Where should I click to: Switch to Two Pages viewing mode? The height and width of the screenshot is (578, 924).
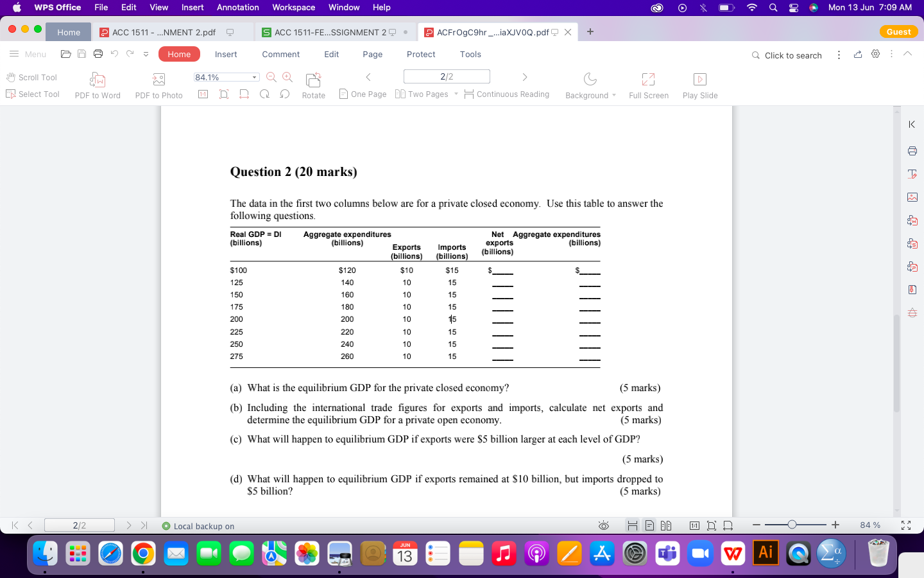tap(425, 94)
